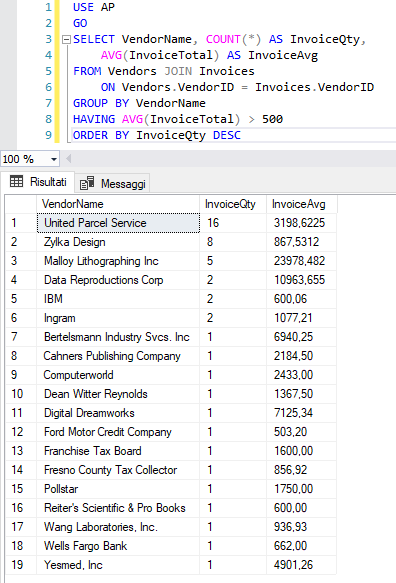Collapse the SELECT statement outline toggle
This screenshot has height=583, width=396.
pos(66,39)
